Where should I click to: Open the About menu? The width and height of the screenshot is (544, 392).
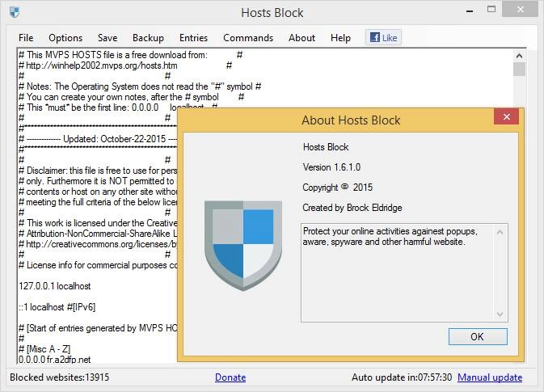pos(302,38)
